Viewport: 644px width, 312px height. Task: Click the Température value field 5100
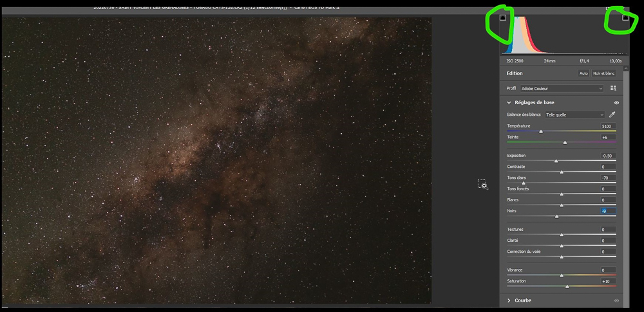coord(607,126)
